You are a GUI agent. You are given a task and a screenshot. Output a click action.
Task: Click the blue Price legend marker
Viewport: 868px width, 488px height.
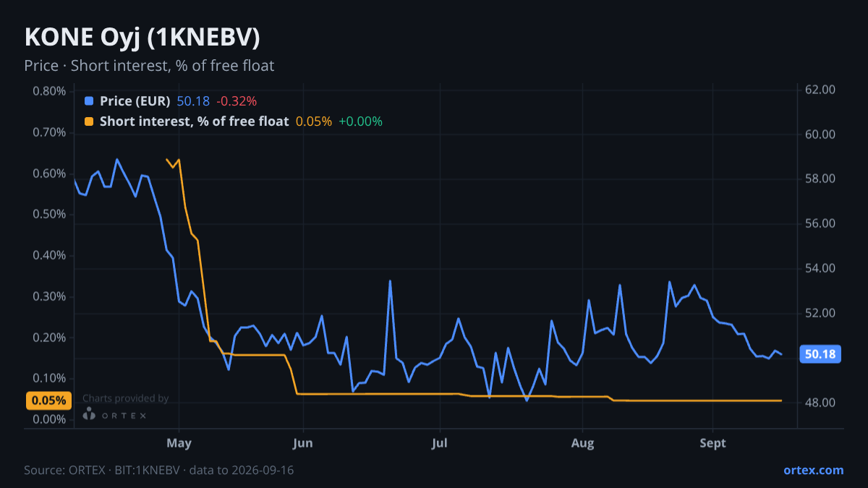89,101
